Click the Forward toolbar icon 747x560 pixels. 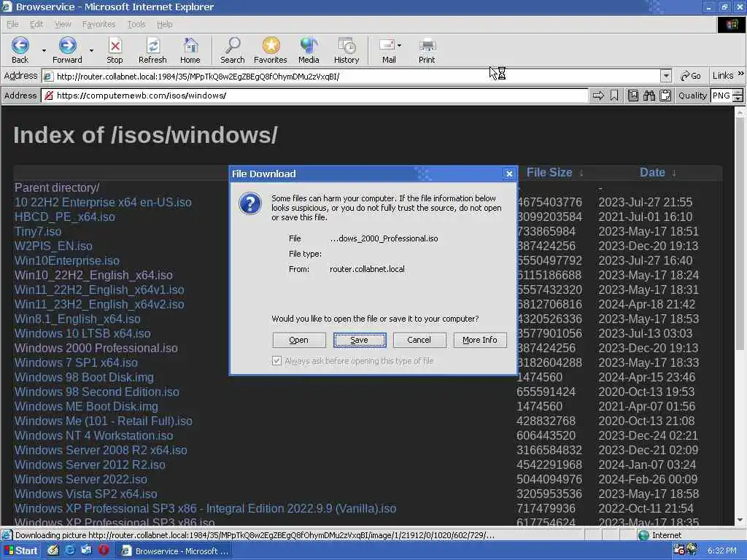(67, 46)
